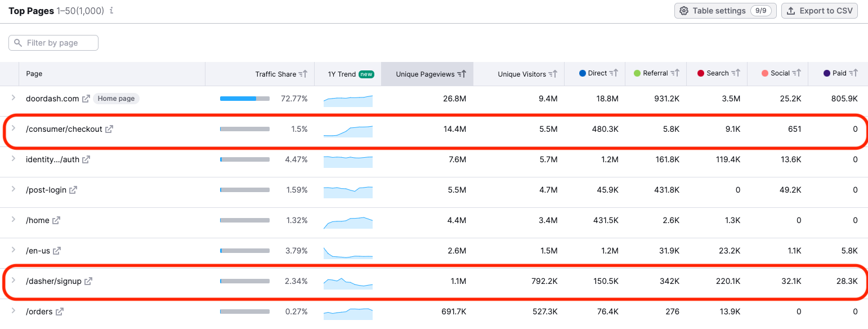Click the Home page badge
Screen dimensions: 868x329
[x=116, y=99]
